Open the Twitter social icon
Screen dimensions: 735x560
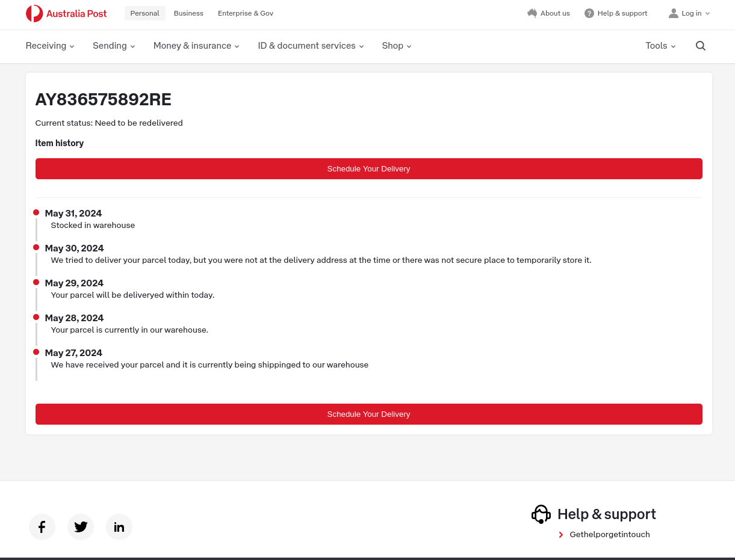point(80,526)
